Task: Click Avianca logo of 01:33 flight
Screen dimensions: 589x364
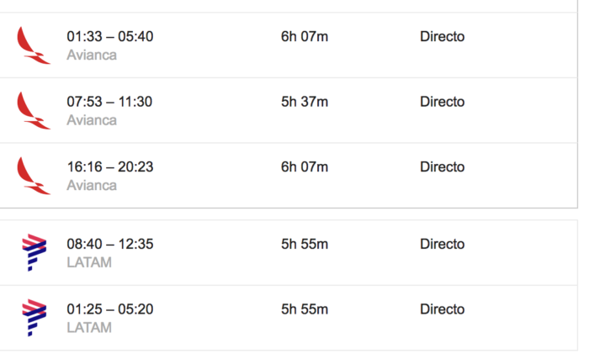Action: [34, 45]
